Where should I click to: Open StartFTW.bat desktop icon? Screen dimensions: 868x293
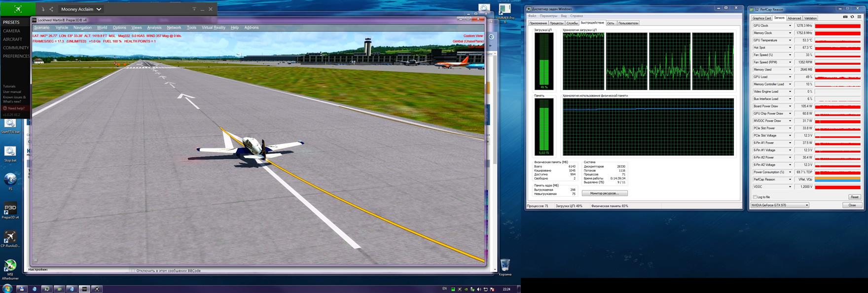point(10,126)
